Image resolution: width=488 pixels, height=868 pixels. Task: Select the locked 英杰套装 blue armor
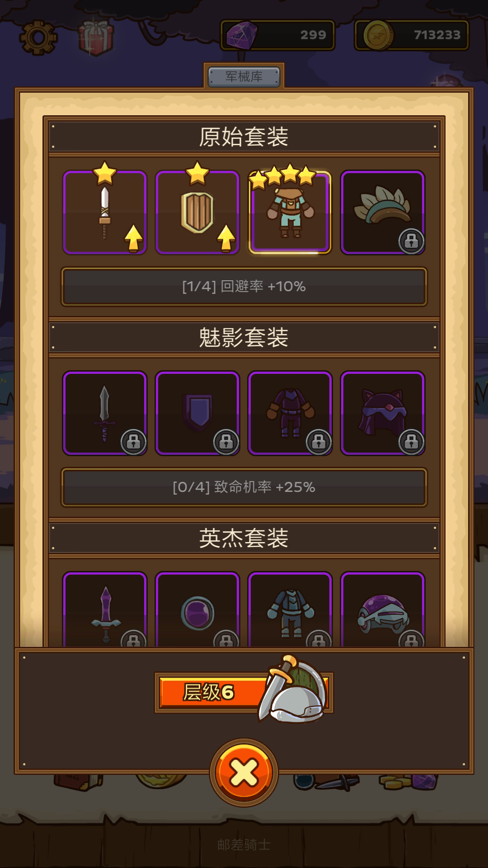coord(290,609)
